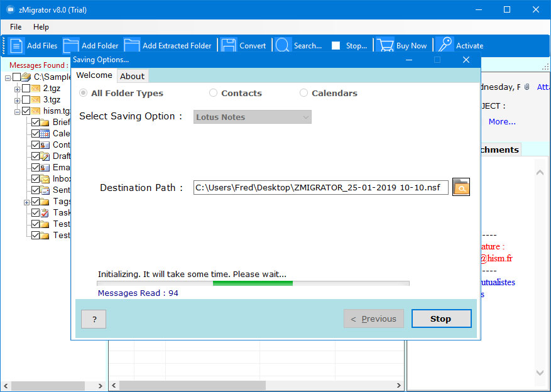
Task: Click the @hism.fr email link
Action: (x=496, y=259)
